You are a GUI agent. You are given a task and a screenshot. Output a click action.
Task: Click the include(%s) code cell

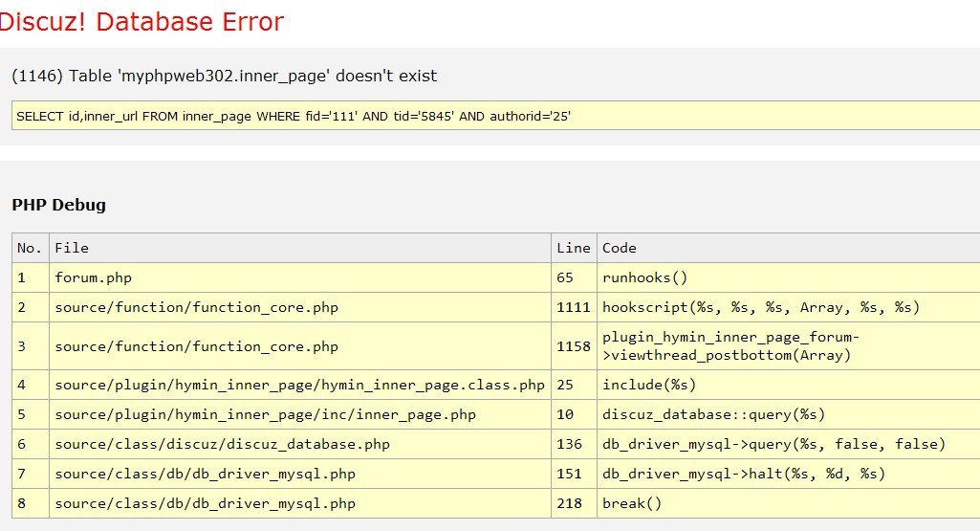click(789, 385)
